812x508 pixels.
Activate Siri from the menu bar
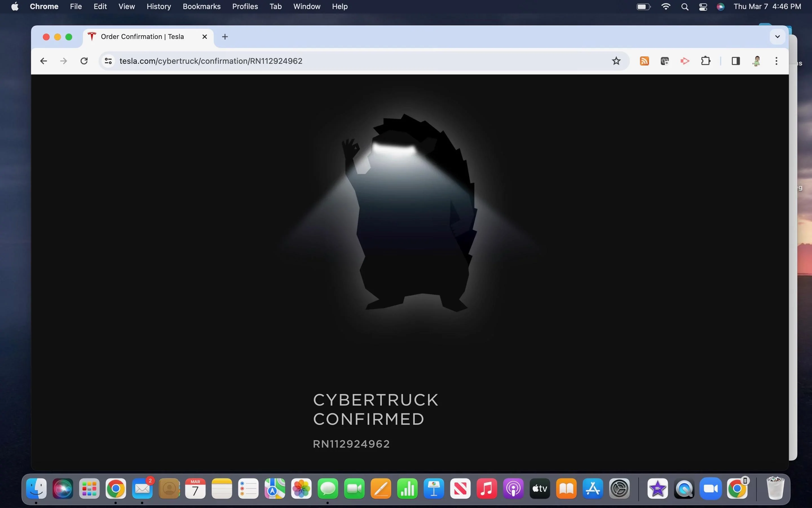click(720, 6)
